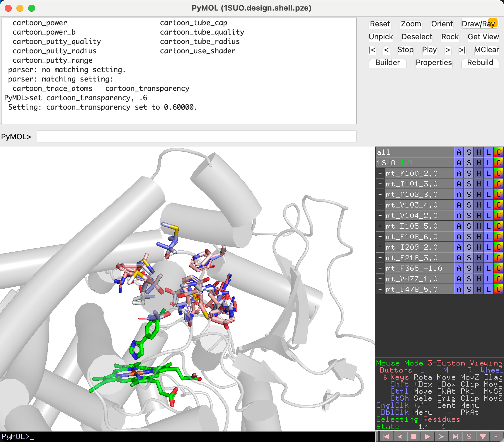Screen dimensions: 504x442
Task: Open the Builder panel
Action: pyautogui.click(x=387, y=63)
